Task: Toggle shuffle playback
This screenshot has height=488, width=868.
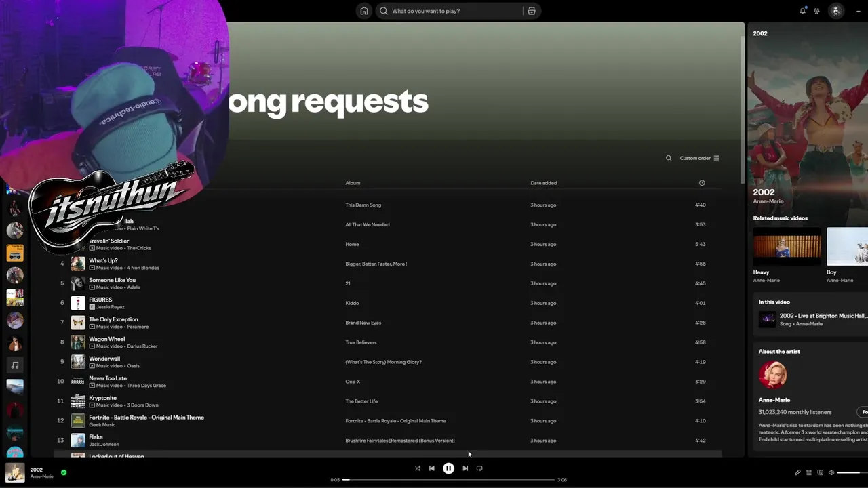Action: (x=417, y=468)
